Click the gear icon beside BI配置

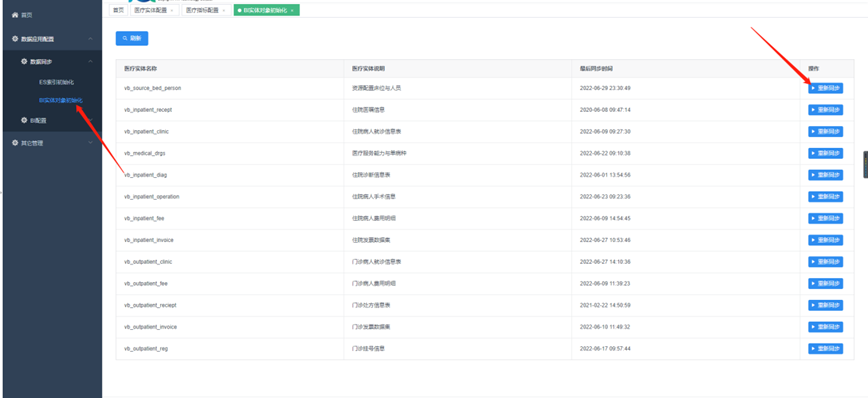(24, 120)
